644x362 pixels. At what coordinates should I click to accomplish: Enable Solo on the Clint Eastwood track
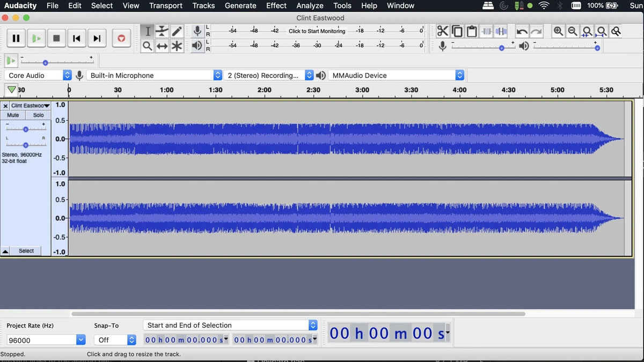coord(38,114)
